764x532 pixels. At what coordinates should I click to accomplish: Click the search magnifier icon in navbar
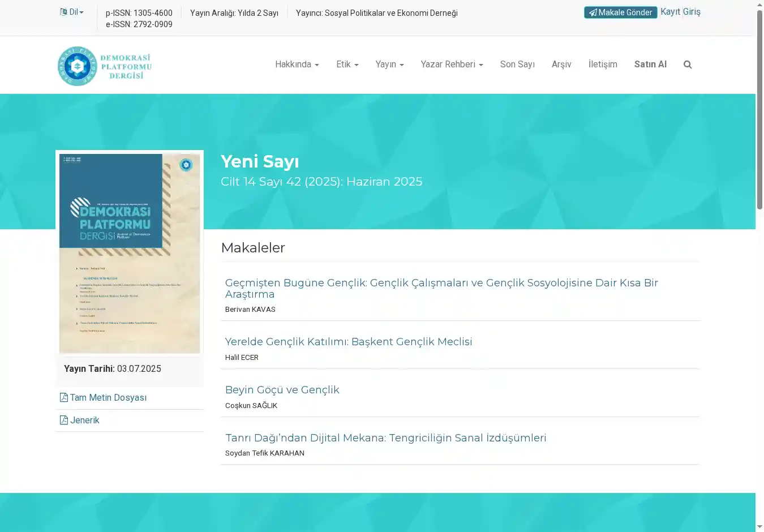[x=688, y=65]
